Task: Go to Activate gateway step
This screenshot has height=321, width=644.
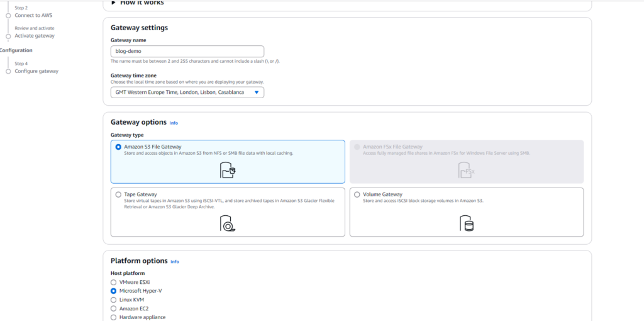Action: click(x=35, y=36)
